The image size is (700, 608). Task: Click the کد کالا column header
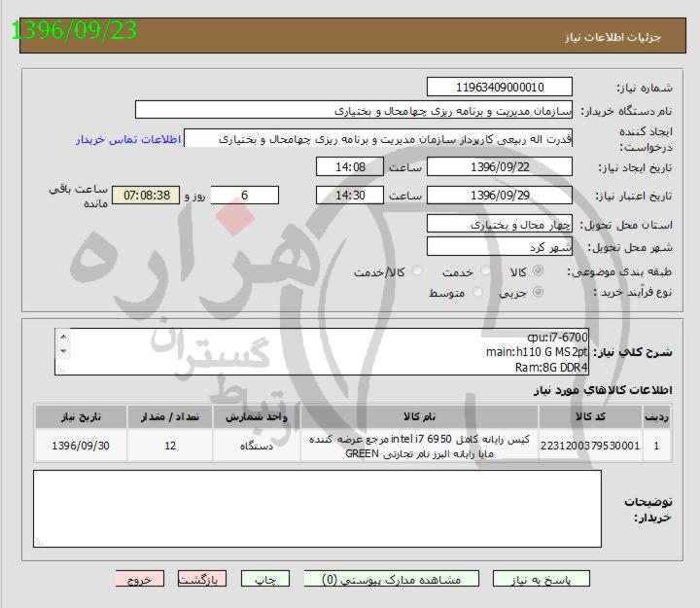tap(590, 416)
